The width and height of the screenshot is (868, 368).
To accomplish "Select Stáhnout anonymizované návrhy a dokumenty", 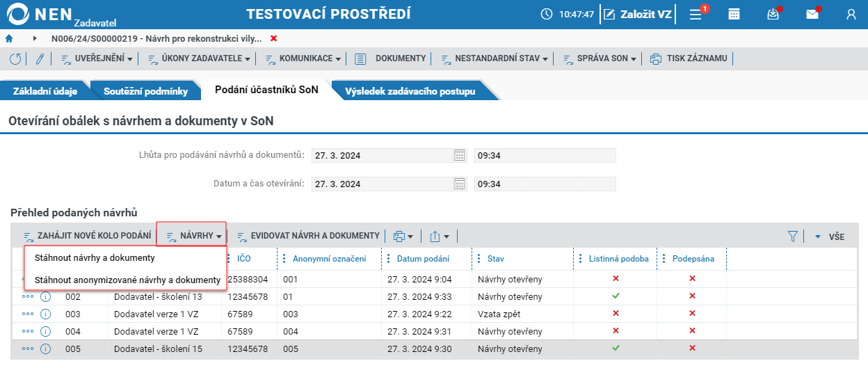I will click(x=127, y=280).
